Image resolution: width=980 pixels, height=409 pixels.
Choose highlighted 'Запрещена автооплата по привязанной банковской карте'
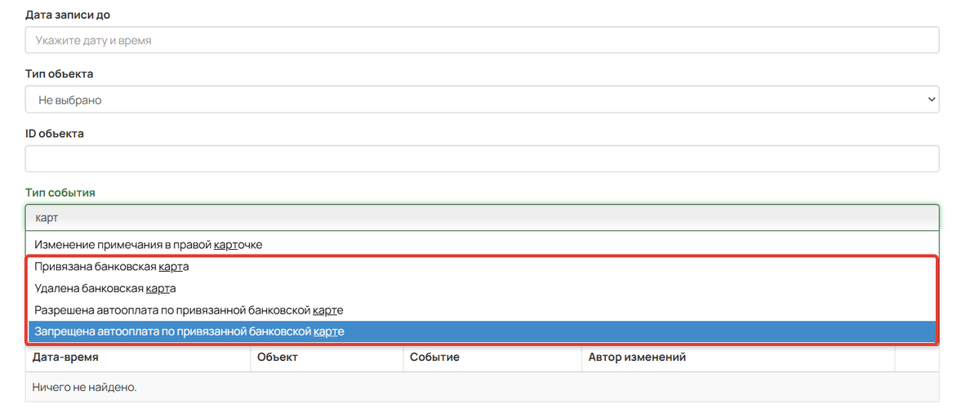(482, 331)
